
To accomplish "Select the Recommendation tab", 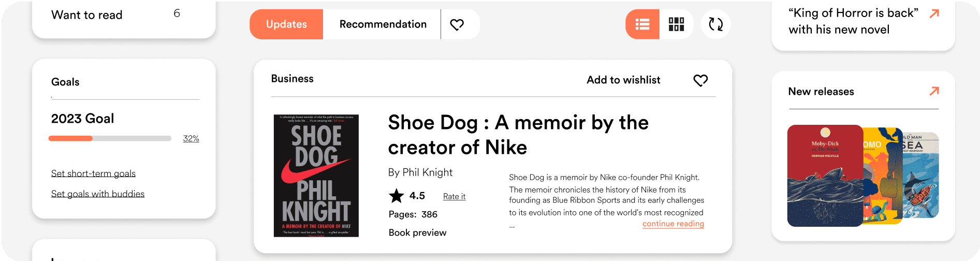I will coord(383,24).
